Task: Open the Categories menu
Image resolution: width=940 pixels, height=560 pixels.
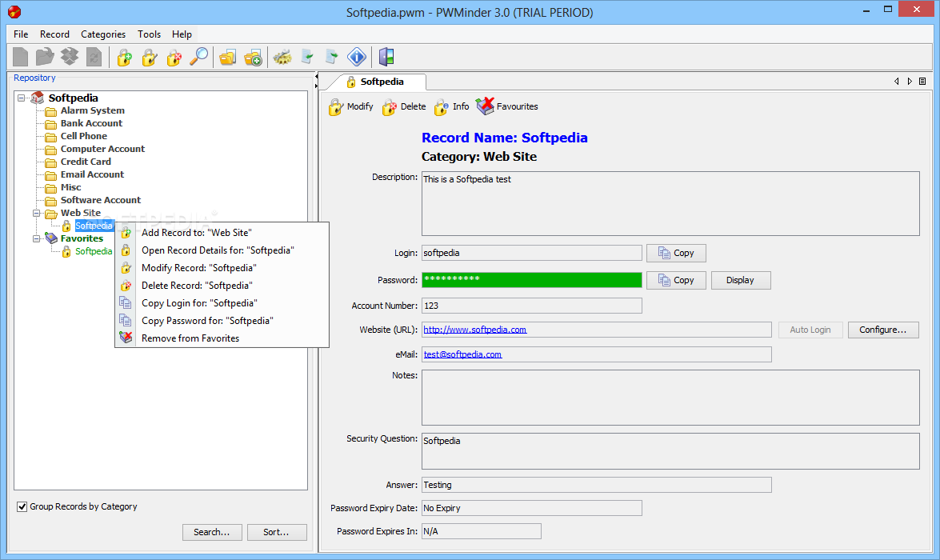Action: (103, 34)
